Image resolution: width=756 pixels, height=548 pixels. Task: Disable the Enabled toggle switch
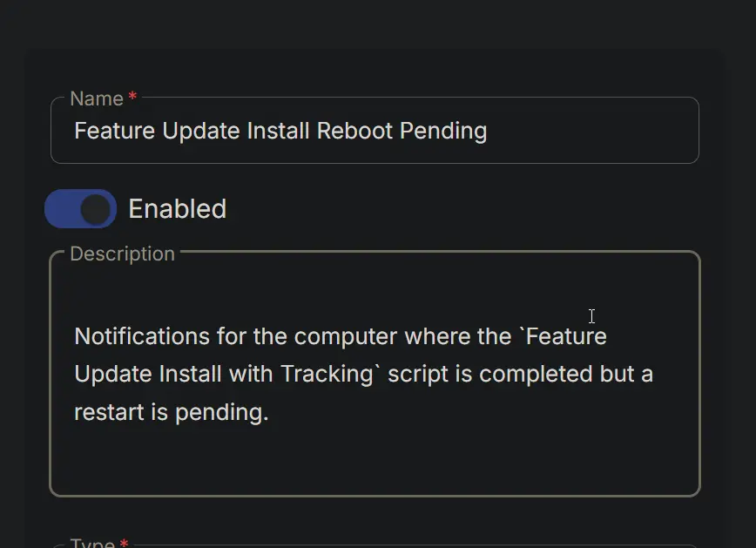coord(80,208)
